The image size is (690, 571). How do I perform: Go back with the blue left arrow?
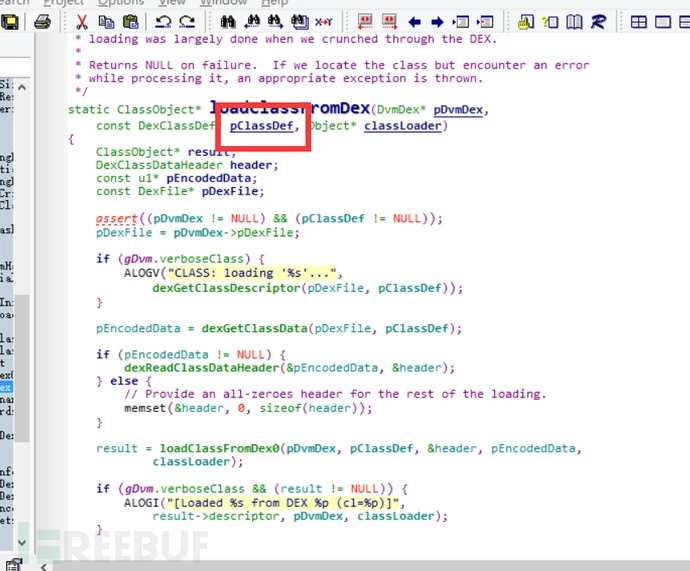point(415,22)
